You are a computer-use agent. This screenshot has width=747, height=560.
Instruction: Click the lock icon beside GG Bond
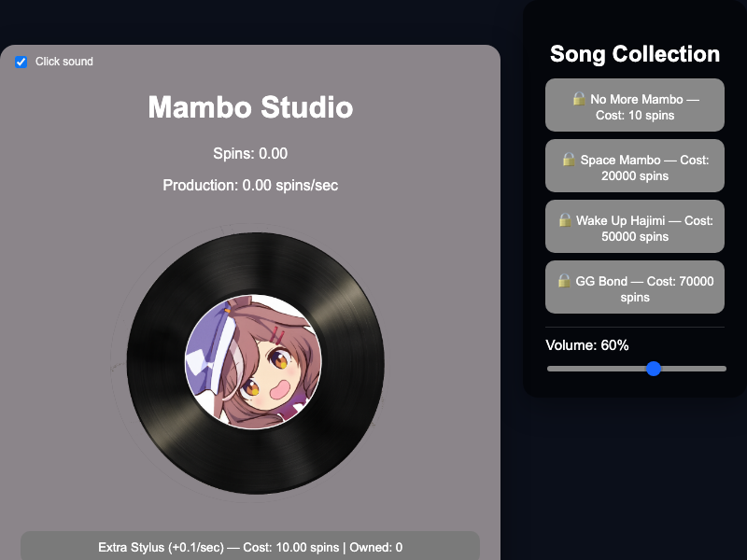pyautogui.click(x=565, y=280)
